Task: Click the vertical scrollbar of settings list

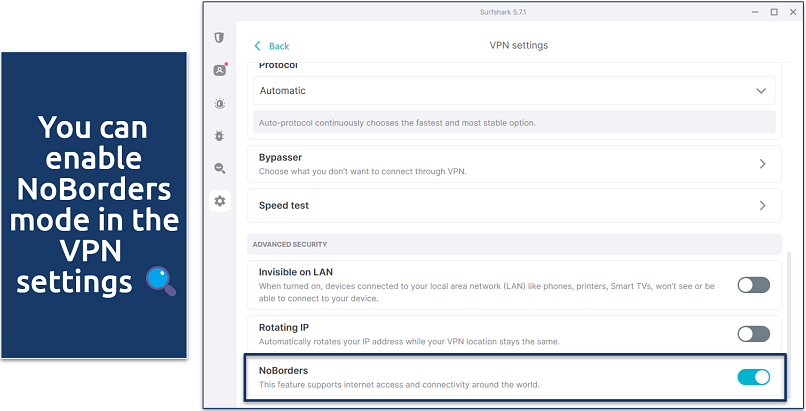Action: click(x=788, y=326)
